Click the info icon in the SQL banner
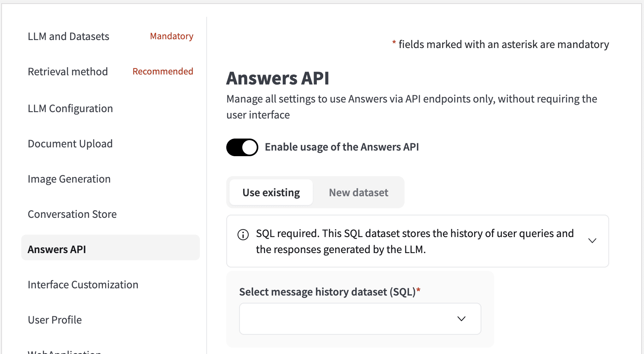644x354 pixels. click(243, 235)
